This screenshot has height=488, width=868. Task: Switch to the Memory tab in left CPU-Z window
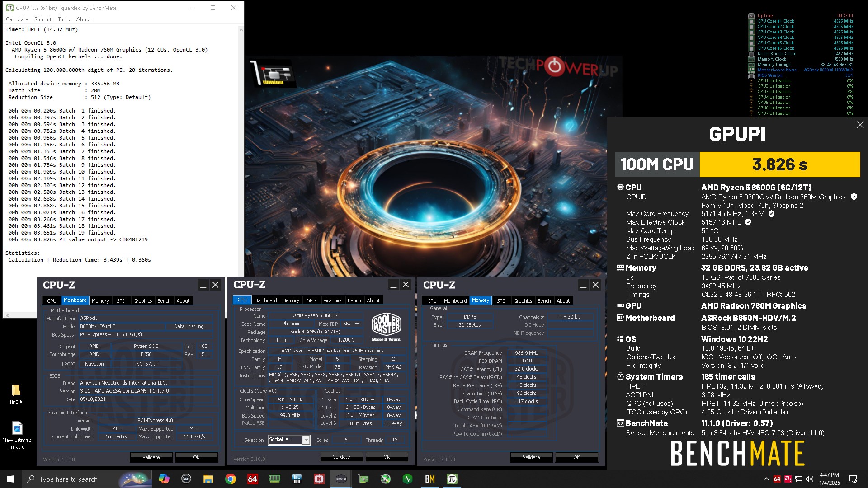100,301
